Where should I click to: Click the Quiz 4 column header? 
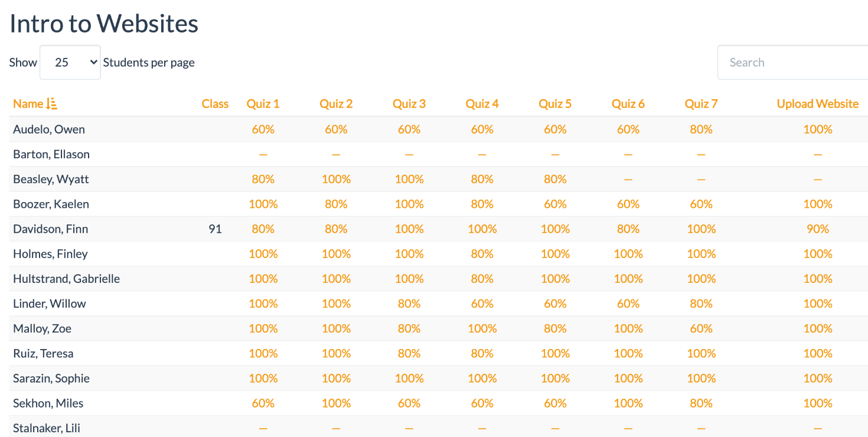pos(482,104)
